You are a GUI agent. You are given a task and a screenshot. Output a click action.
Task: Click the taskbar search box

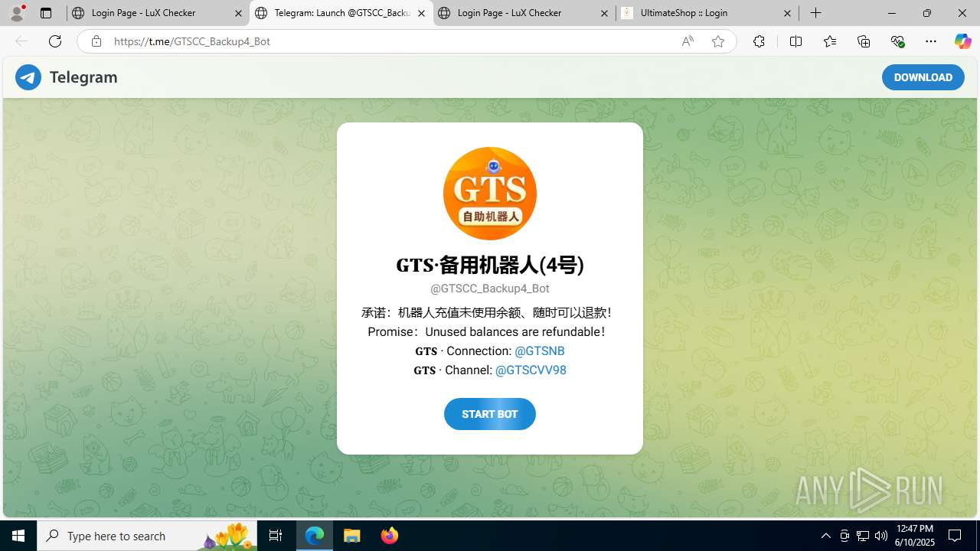[x=147, y=536]
